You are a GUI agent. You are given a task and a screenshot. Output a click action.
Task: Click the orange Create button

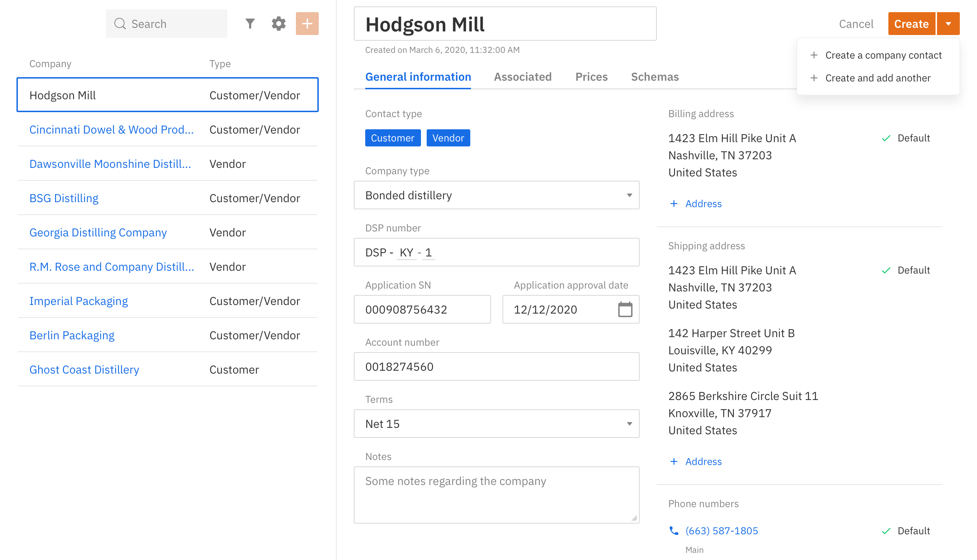point(911,24)
